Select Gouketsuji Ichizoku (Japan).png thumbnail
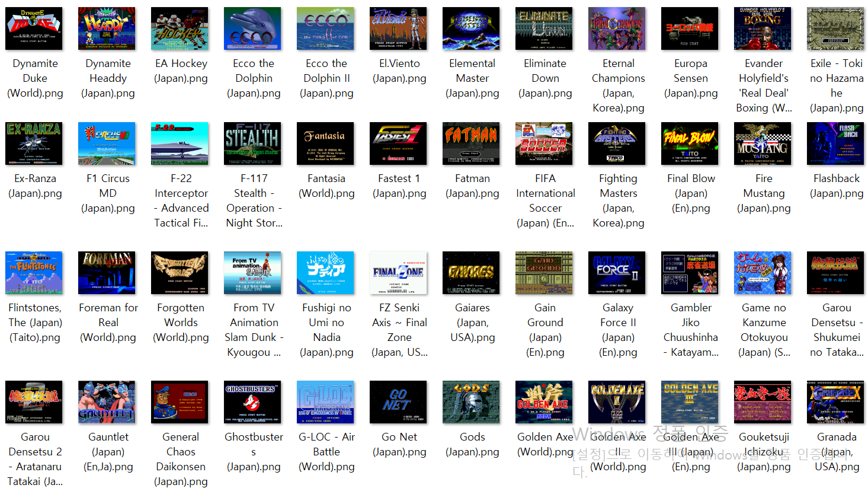868x488 pixels. 763,402
